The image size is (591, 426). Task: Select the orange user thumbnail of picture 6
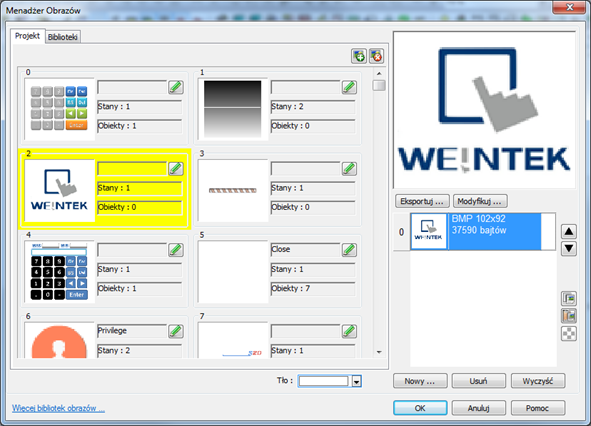(x=59, y=340)
